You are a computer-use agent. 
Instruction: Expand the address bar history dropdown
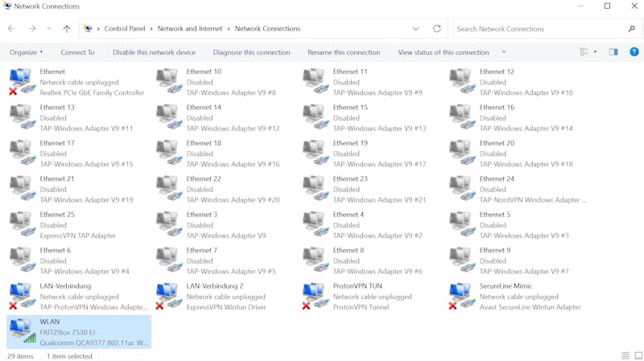(415, 29)
